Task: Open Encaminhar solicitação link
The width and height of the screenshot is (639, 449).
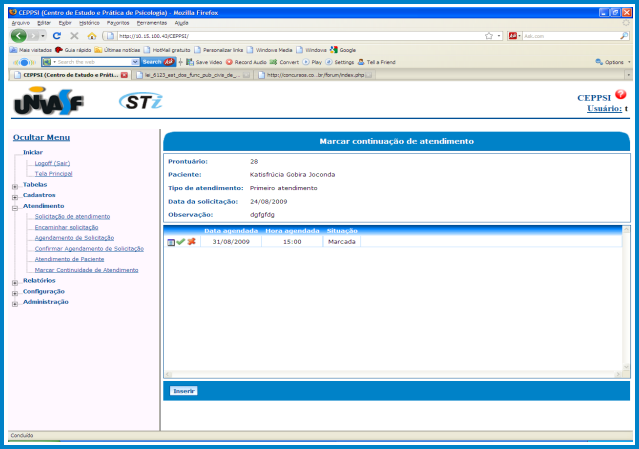Action: pos(66,227)
